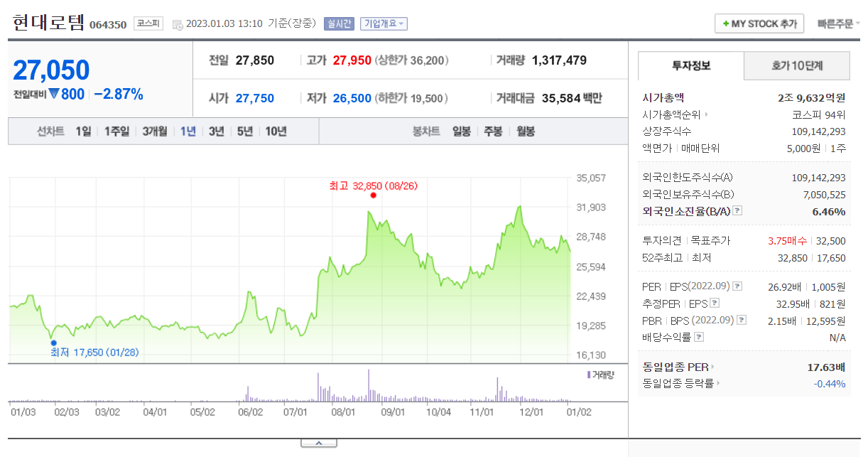Select the 3년 line chart period
The width and height of the screenshot is (868, 457).
click(217, 131)
